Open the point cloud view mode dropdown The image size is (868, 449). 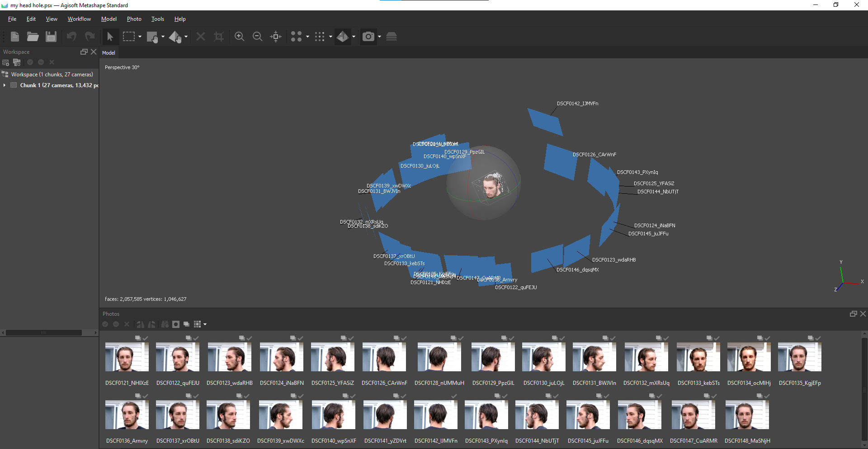tap(307, 37)
